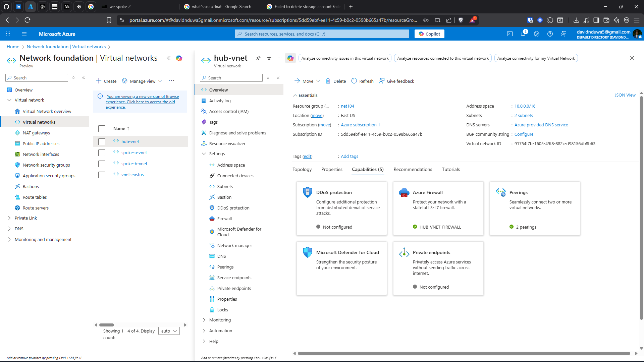The width and height of the screenshot is (644, 362).
Task: Open Bastions in left sidebar
Action: coord(31,186)
